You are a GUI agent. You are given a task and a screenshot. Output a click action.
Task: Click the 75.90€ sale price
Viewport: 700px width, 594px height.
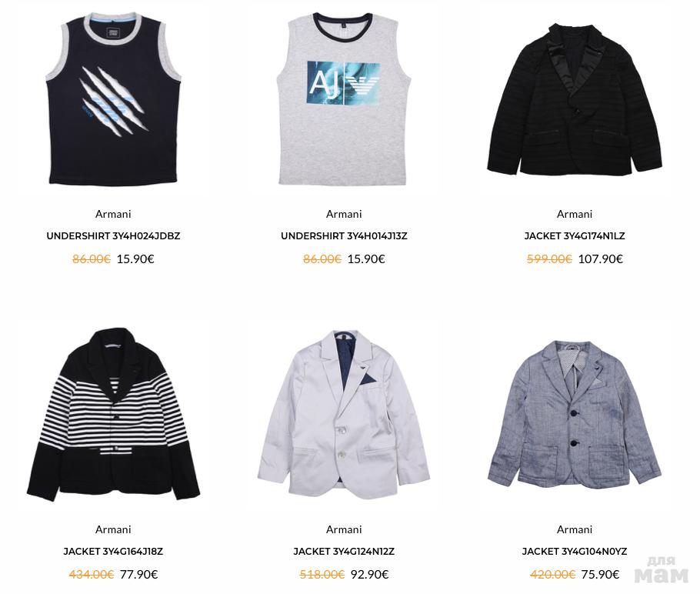(x=601, y=574)
